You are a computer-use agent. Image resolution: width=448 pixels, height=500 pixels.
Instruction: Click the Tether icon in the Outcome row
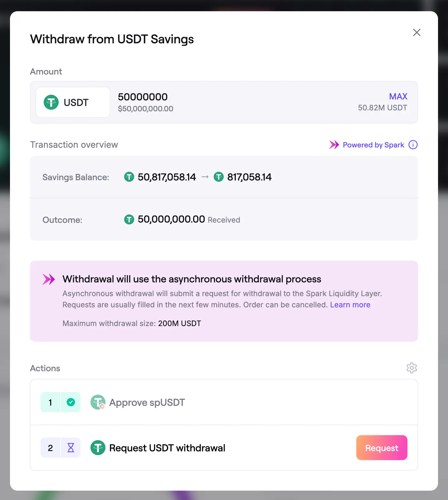[129, 219]
